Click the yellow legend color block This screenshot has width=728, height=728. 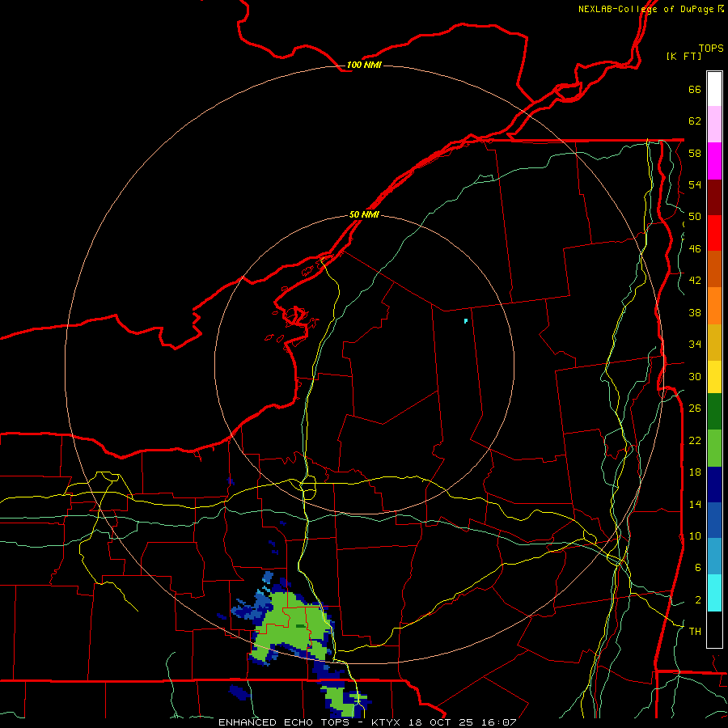coord(714,377)
